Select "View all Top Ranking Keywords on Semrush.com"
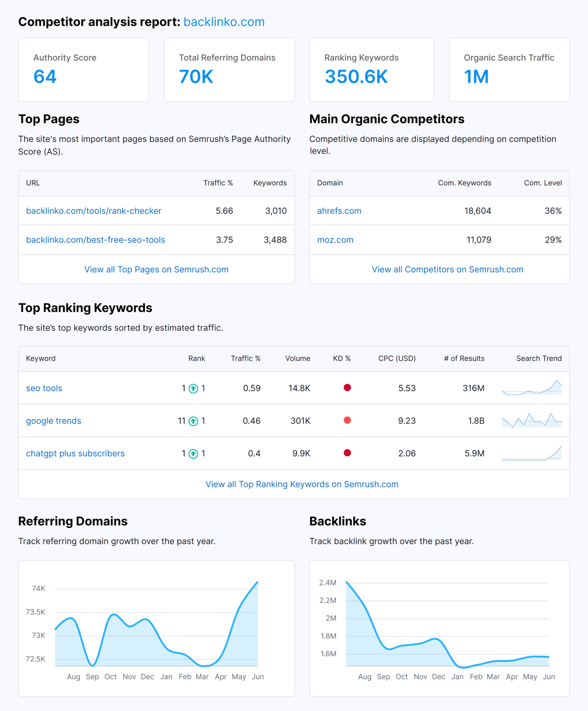 pos(301,484)
